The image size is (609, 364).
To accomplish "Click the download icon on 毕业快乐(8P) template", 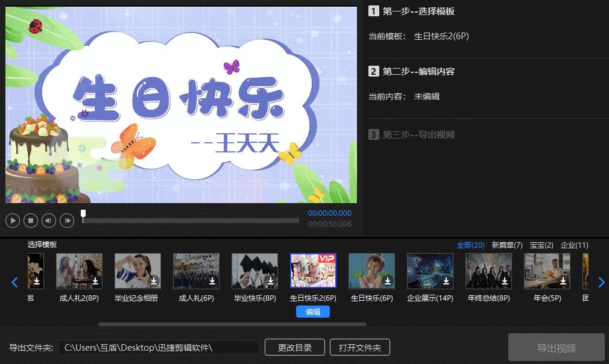I will point(270,281).
